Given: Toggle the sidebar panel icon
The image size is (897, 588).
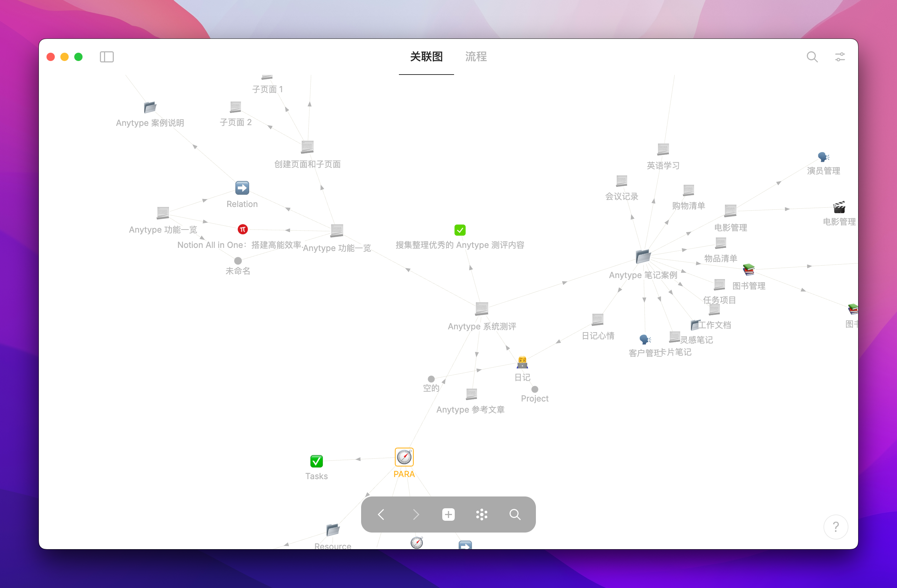Looking at the screenshot, I should tap(106, 57).
